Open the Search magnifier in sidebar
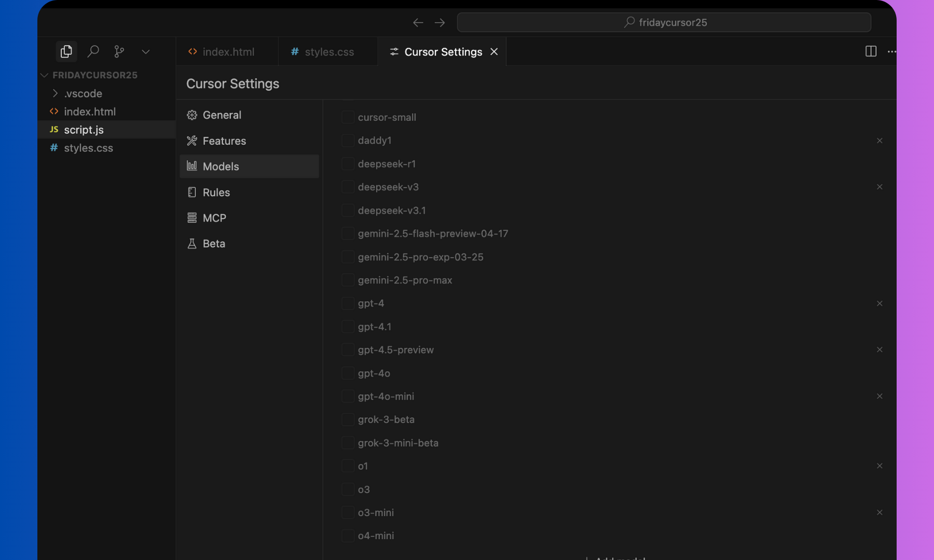Image resolution: width=934 pixels, height=560 pixels. (x=93, y=51)
